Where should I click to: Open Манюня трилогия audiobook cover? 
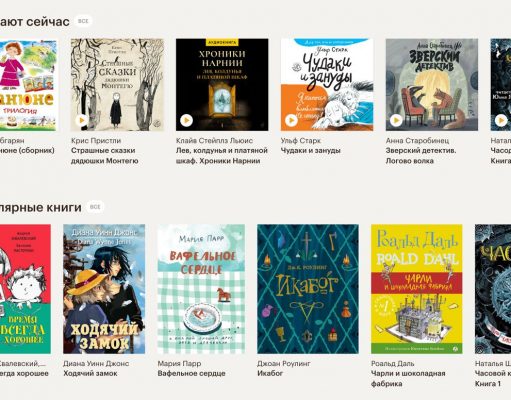pyautogui.click(x=28, y=85)
